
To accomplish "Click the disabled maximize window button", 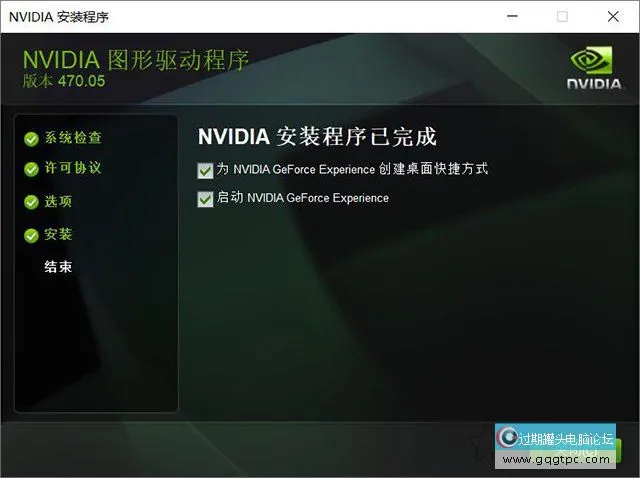I will [562, 16].
